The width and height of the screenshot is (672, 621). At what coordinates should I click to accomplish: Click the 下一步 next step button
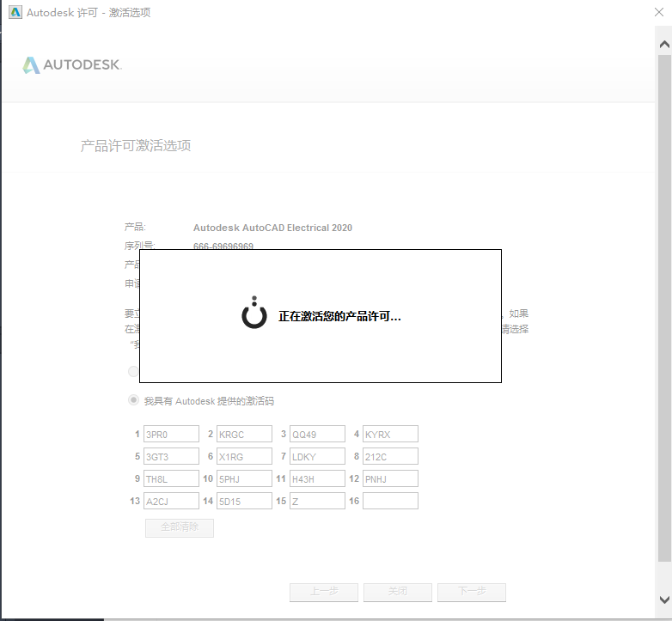(472, 593)
